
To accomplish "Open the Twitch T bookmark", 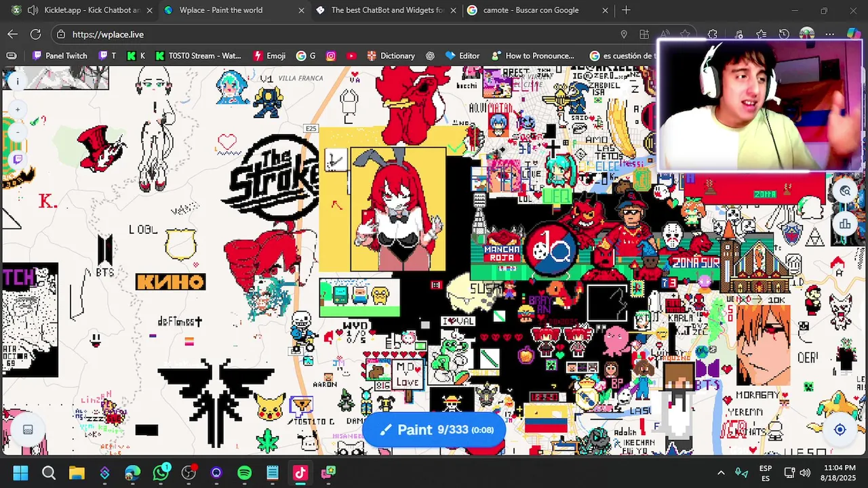I will 108,56.
